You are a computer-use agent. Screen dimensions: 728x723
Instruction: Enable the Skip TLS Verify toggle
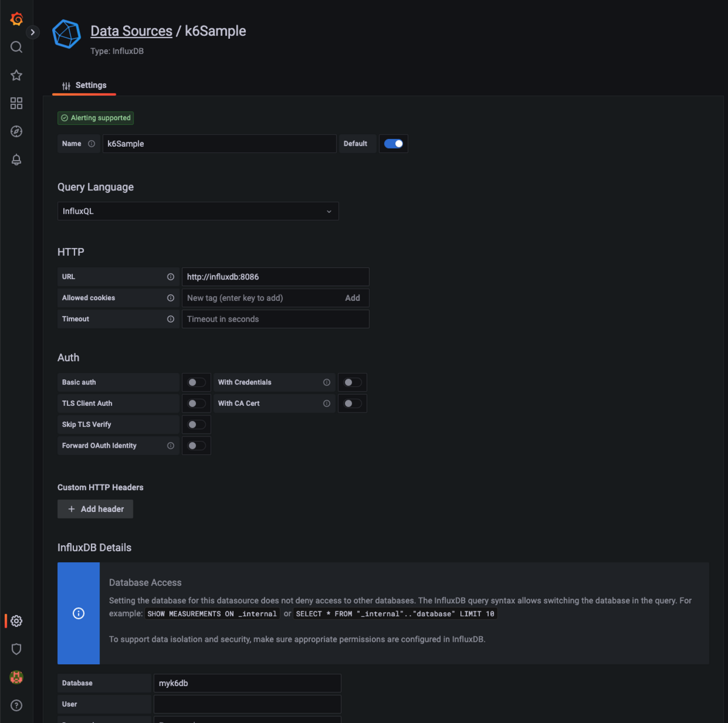tap(196, 425)
